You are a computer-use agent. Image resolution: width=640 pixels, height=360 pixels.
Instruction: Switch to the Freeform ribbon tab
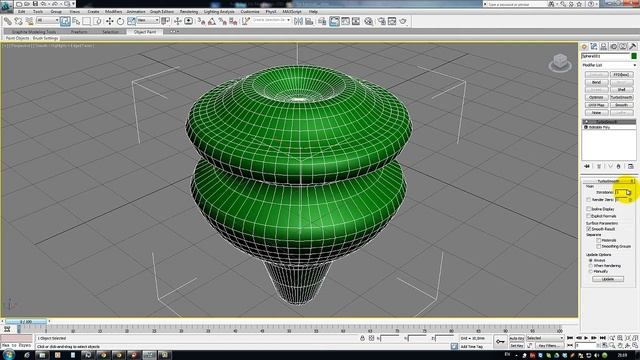click(x=79, y=32)
